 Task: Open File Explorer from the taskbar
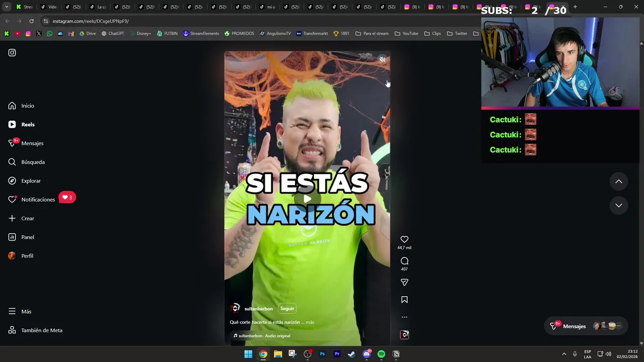tap(278, 354)
